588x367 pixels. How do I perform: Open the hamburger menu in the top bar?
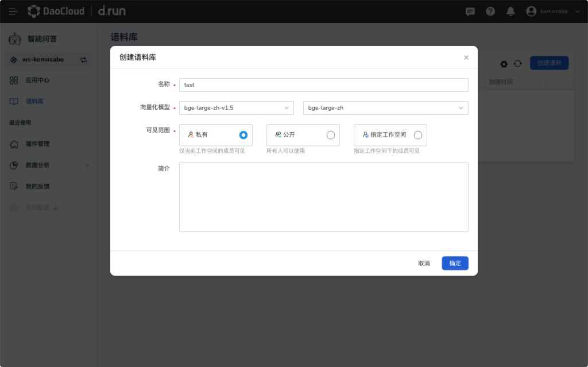pyautogui.click(x=13, y=11)
